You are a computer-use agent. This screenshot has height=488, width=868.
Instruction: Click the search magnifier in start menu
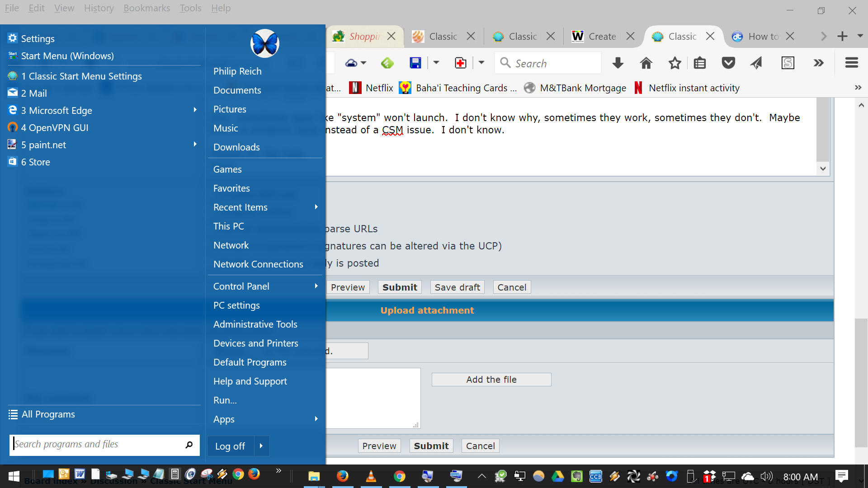coord(189,445)
